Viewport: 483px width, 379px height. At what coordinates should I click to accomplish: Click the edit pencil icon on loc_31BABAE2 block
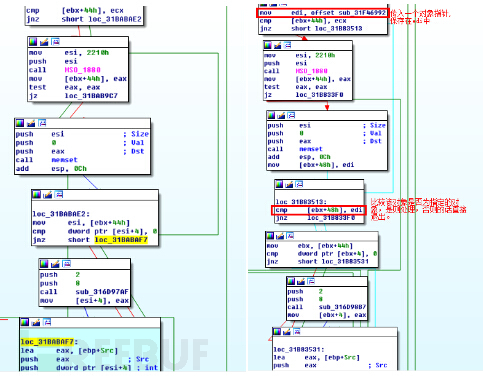coord(47,194)
